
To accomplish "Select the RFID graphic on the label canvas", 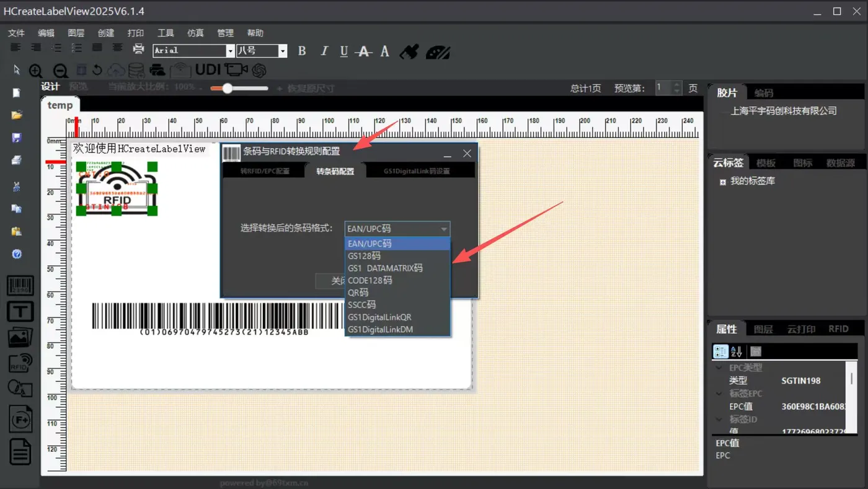I will [x=117, y=188].
